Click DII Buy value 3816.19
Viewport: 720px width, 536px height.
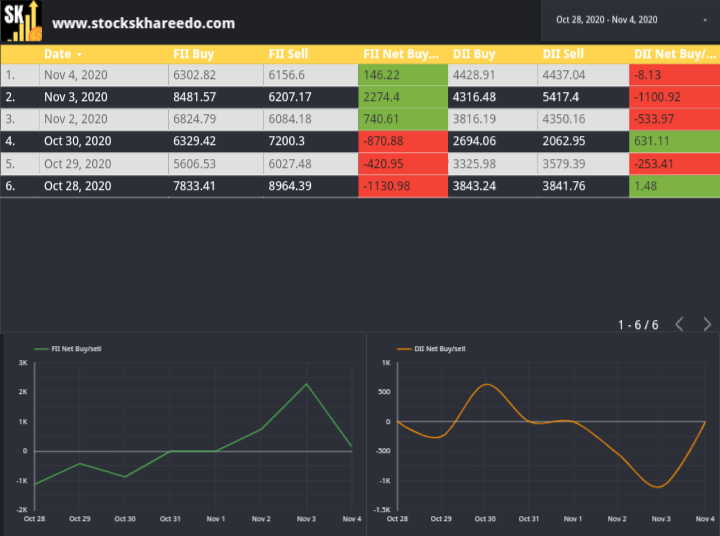pos(474,119)
